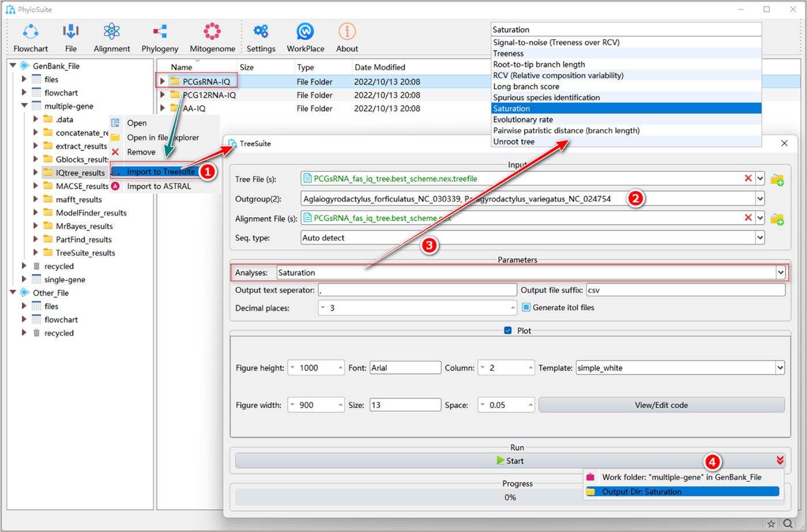Collapse the multiple-gene tree node
This screenshot has width=807, height=532.
tap(24, 106)
